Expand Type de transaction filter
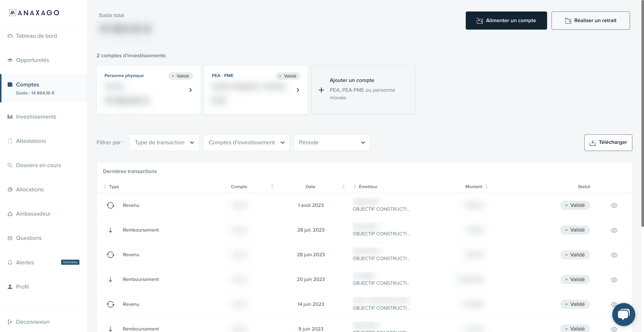 164,142
